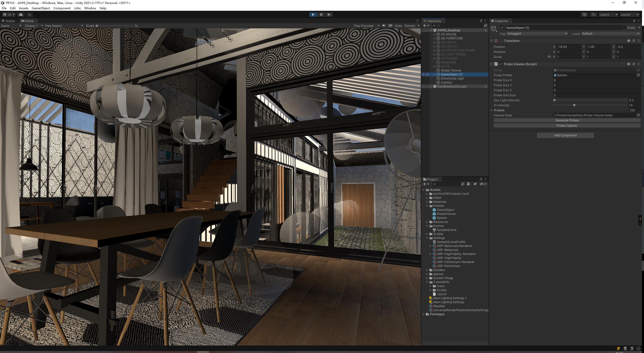Screen dimensions: 644x353
Task: Open the Transform component help reference
Action: click(x=628, y=41)
